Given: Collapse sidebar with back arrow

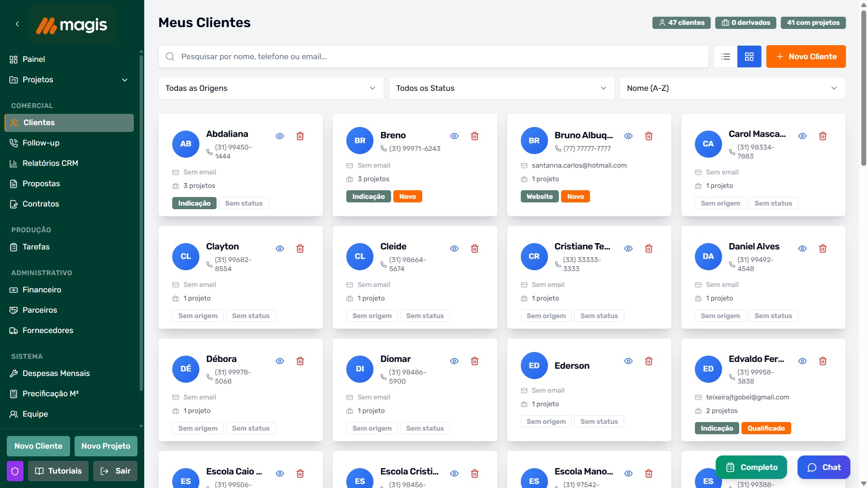Looking at the screenshot, I should pos(17,24).
